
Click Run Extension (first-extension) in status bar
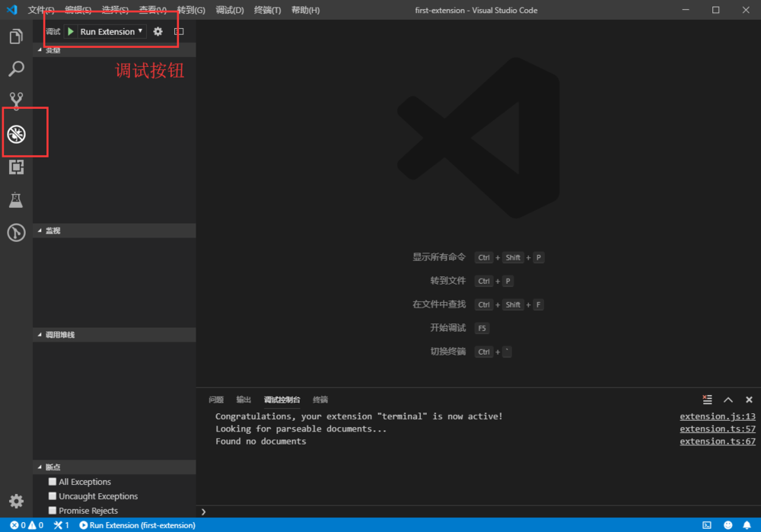click(137, 525)
